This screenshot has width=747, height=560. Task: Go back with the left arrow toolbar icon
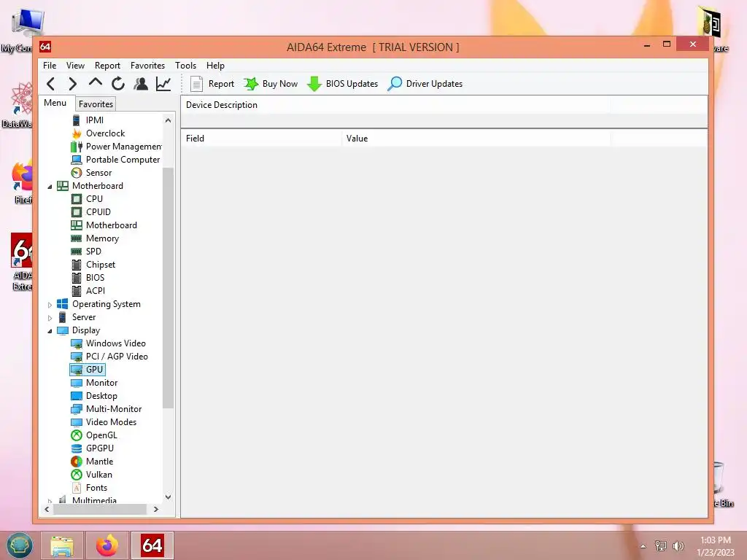click(x=50, y=84)
